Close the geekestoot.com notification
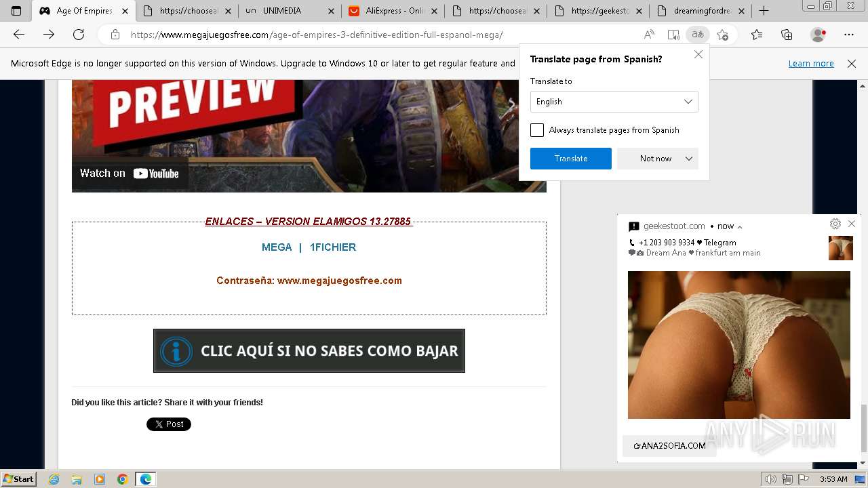 [852, 224]
